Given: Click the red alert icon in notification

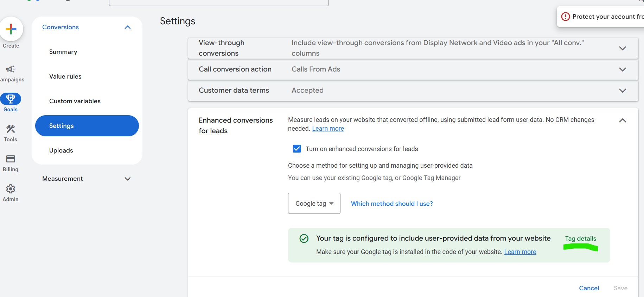Looking at the screenshot, I should [x=565, y=17].
